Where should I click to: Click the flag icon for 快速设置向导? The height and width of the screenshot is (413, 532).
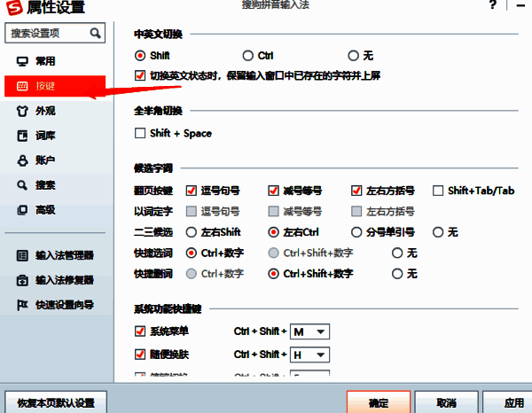click(22, 305)
